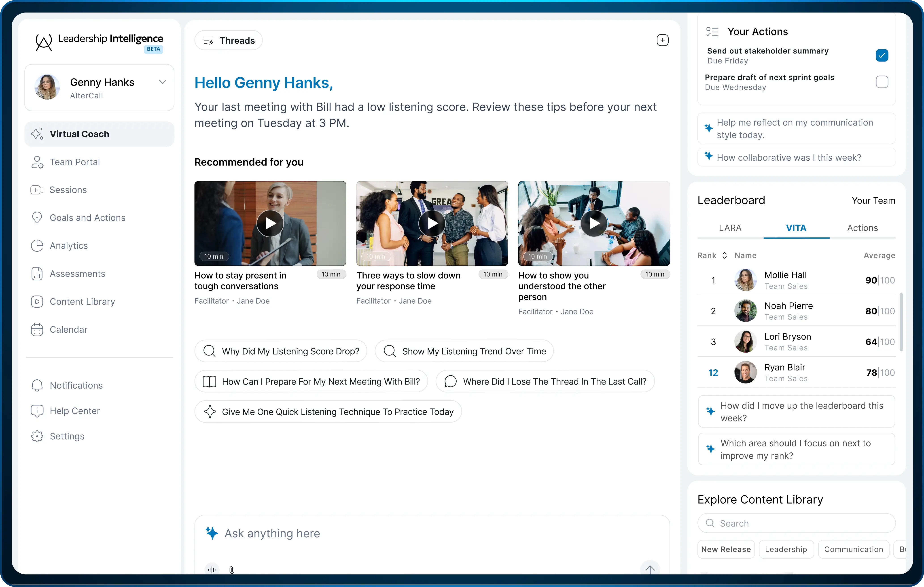Check Prepare draft of next sprint goals
The height and width of the screenshot is (587, 924).
tap(882, 82)
